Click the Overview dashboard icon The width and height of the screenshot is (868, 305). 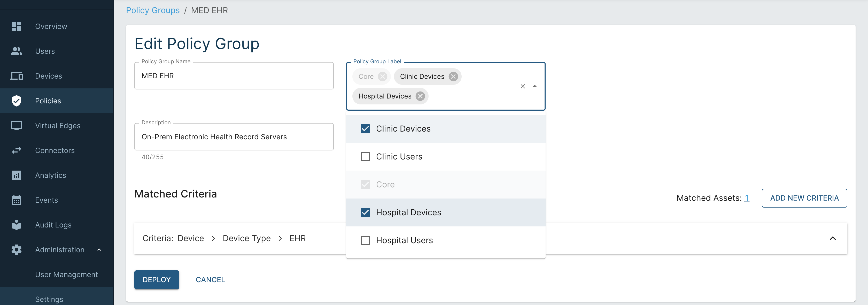coord(16,26)
